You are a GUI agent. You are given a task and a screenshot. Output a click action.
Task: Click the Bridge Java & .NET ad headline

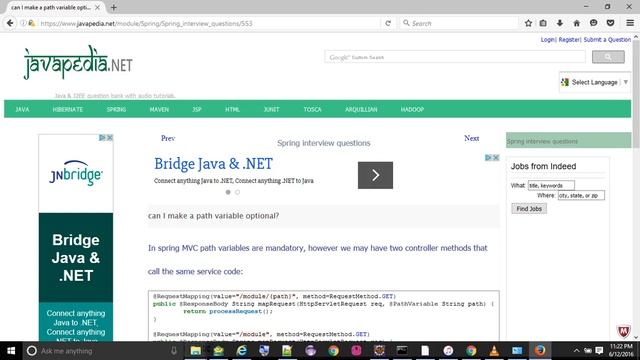click(x=213, y=164)
